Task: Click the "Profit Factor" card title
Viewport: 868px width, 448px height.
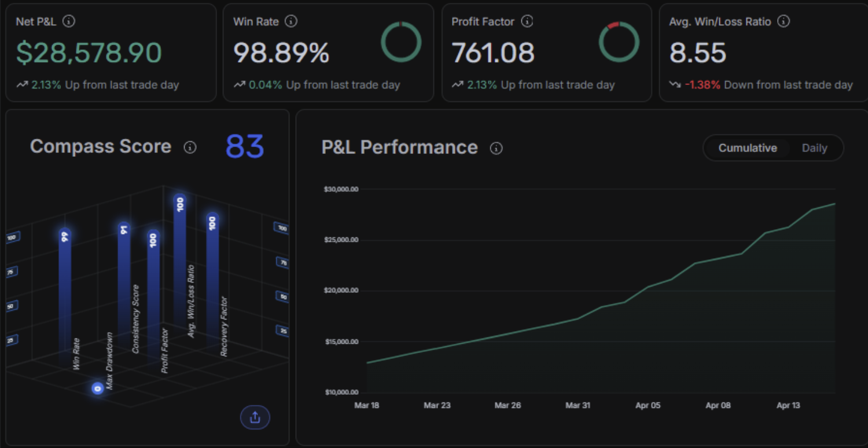Action: point(483,21)
